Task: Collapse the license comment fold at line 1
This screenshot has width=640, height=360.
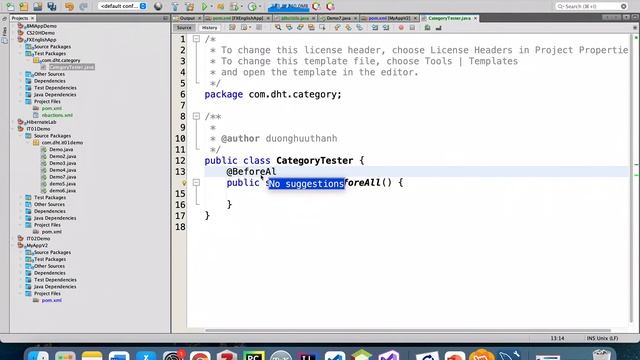Action: pyautogui.click(x=196, y=39)
